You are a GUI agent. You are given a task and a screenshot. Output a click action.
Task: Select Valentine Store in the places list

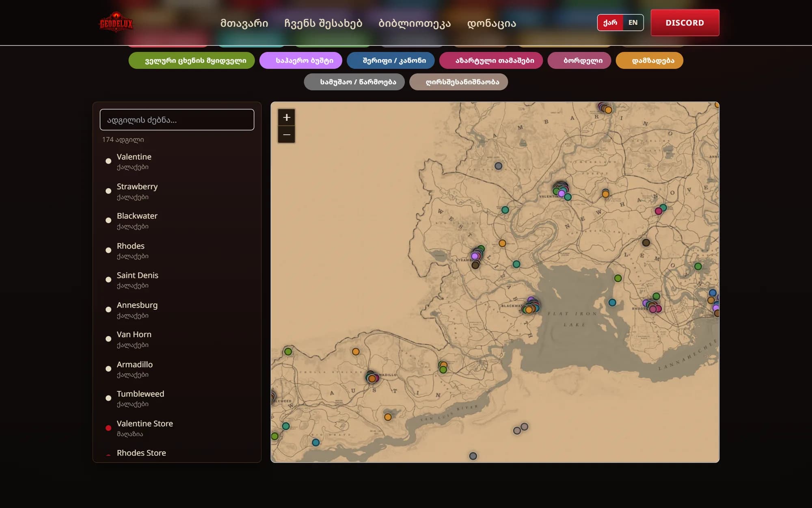click(177, 428)
